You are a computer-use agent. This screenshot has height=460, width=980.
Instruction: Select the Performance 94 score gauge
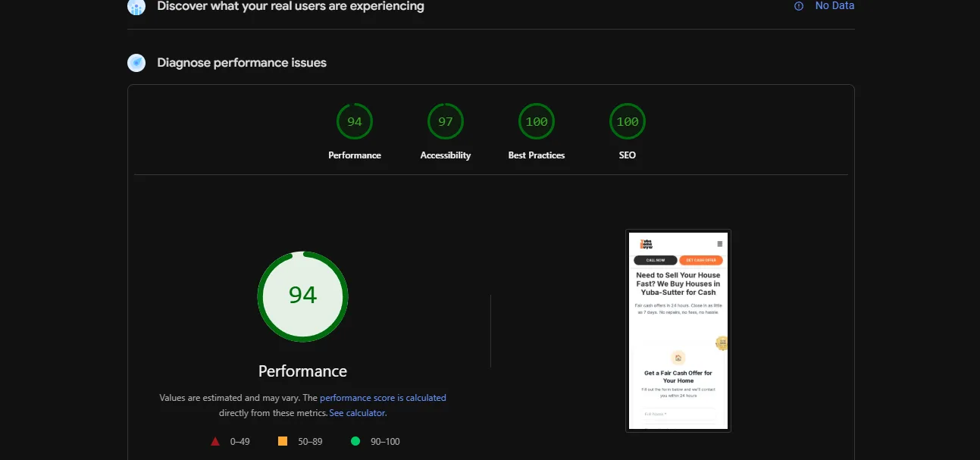coord(355,122)
